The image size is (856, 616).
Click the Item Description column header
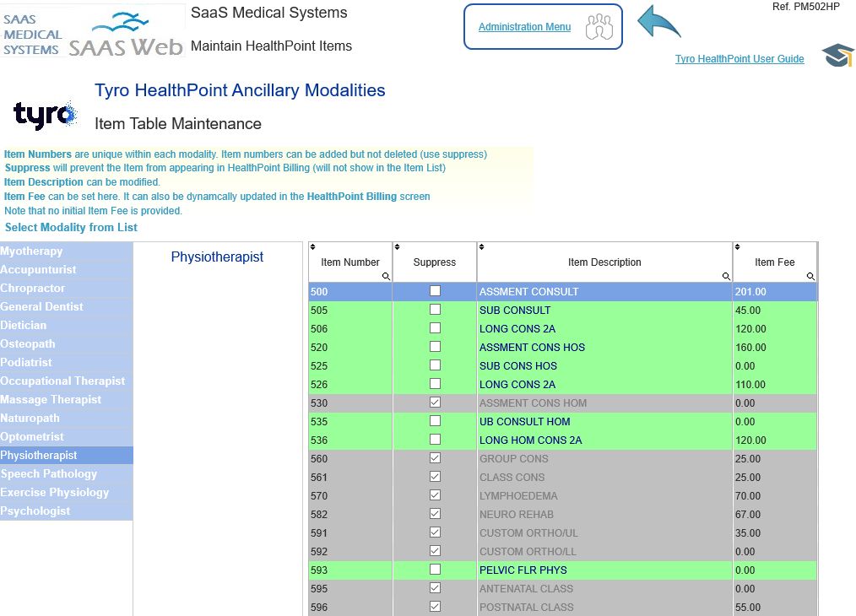coord(604,262)
